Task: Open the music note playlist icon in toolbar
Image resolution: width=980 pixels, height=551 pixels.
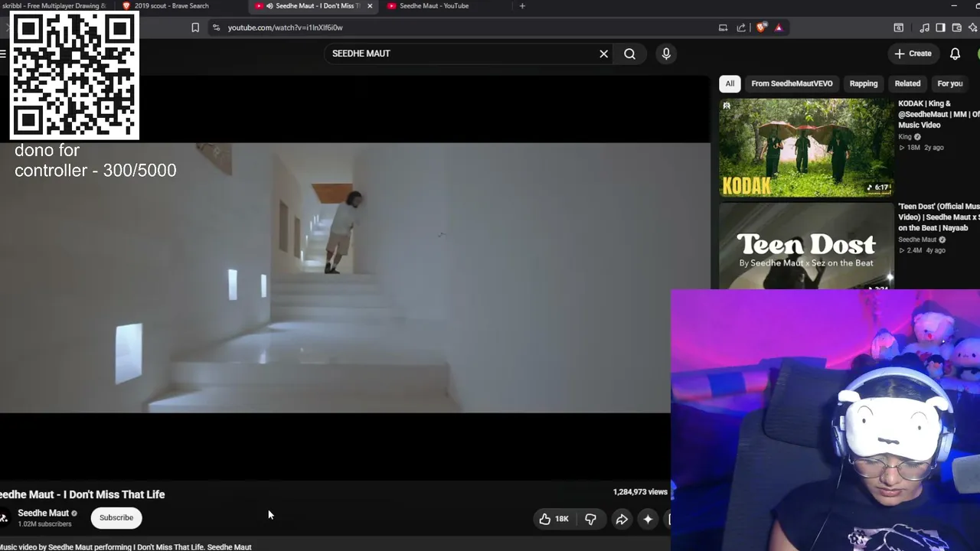Action: [x=924, y=28]
